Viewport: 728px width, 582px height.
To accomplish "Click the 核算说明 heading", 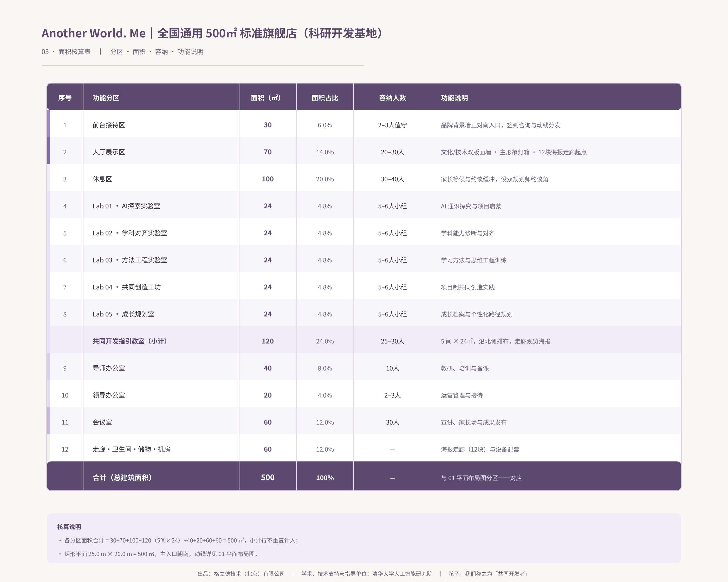I will (69, 527).
